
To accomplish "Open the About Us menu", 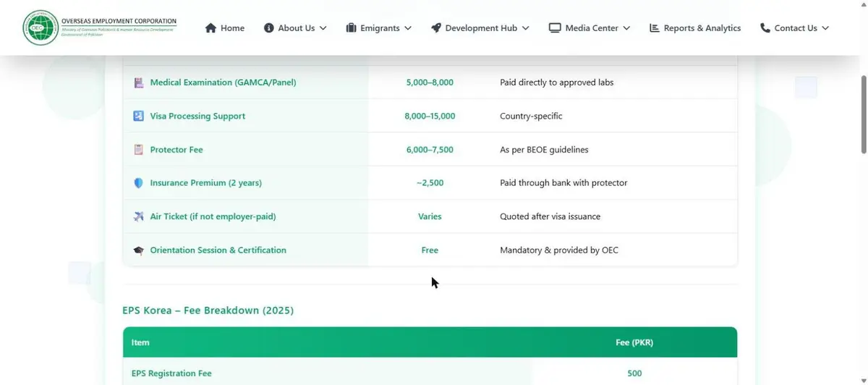I will 295,28.
